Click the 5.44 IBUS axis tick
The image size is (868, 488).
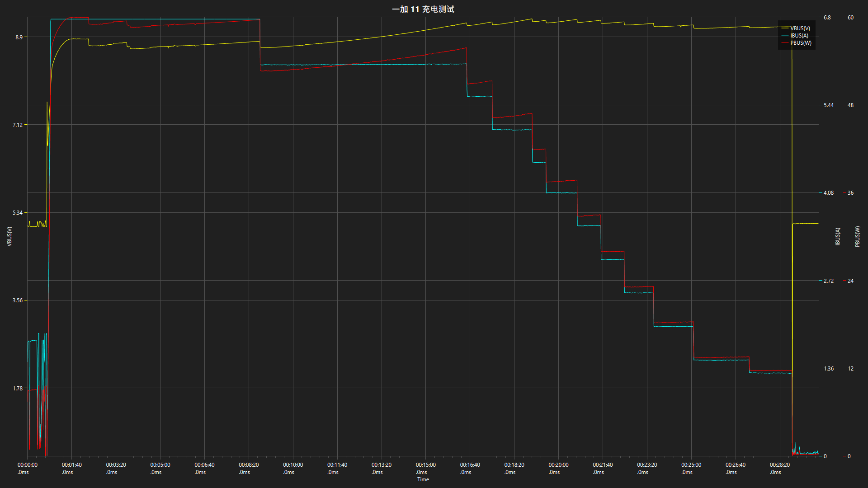(x=829, y=105)
